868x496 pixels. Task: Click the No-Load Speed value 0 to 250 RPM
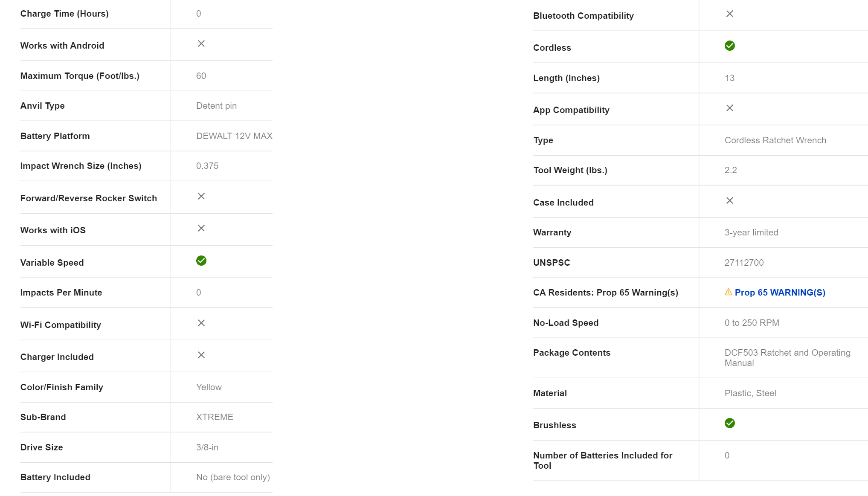(x=752, y=323)
